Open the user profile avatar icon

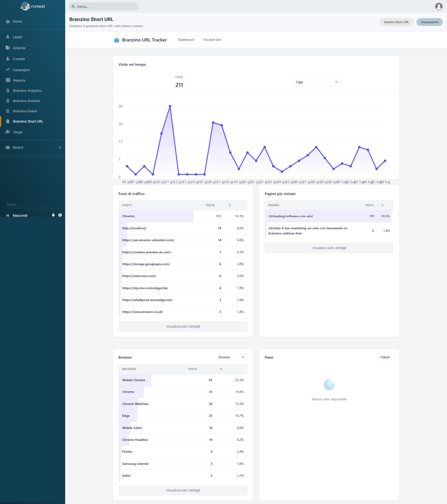pos(438,6)
